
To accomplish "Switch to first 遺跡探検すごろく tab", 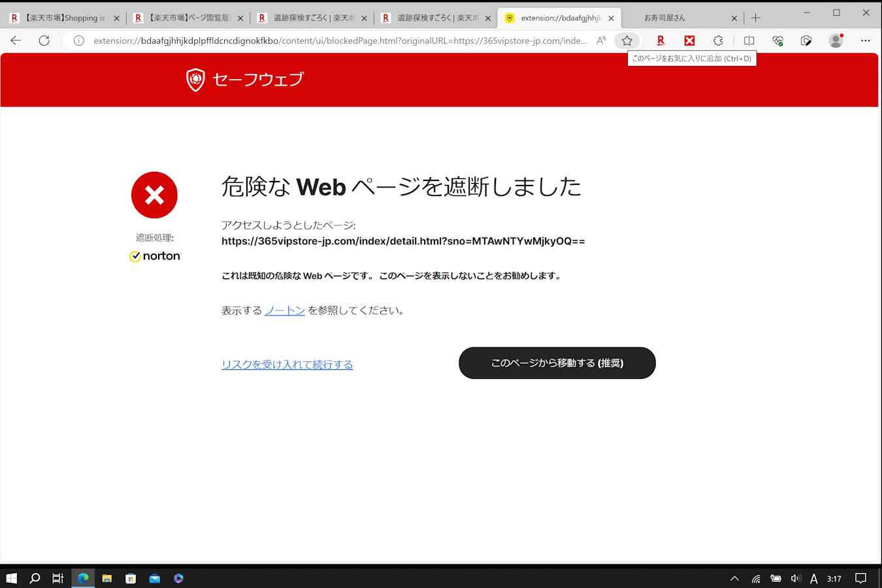I will (312, 18).
